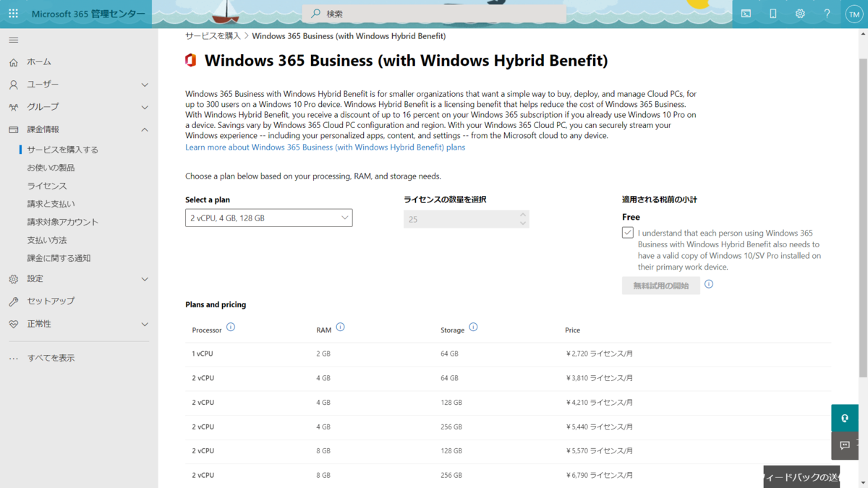This screenshot has height=488, width=868.
Task: Click the Office logo beside page title
Action: point(191,61)
